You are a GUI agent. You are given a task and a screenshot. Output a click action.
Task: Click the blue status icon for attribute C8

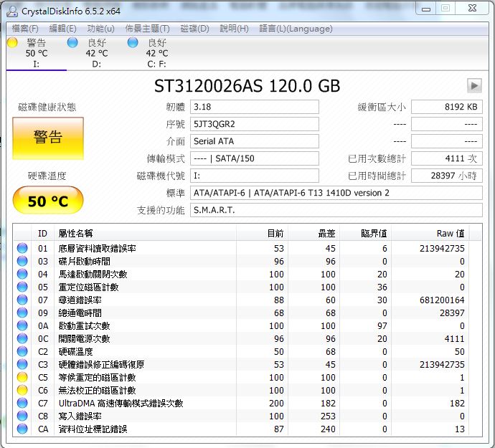[x=22, y=416]
